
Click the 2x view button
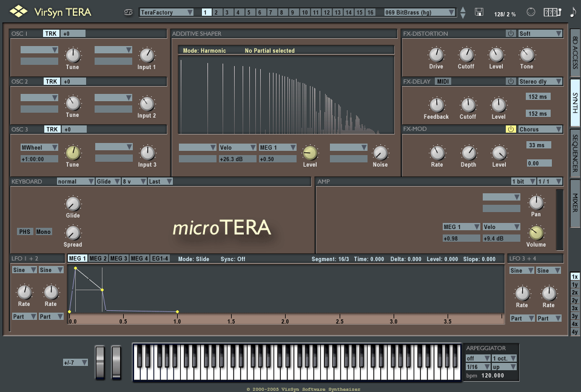point(574,293)
